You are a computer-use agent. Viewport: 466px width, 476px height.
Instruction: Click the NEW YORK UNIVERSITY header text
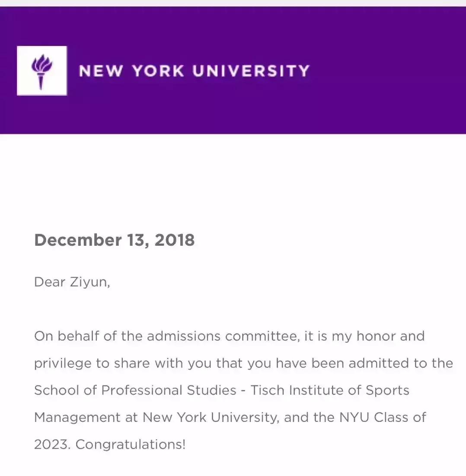click(194, 71)
